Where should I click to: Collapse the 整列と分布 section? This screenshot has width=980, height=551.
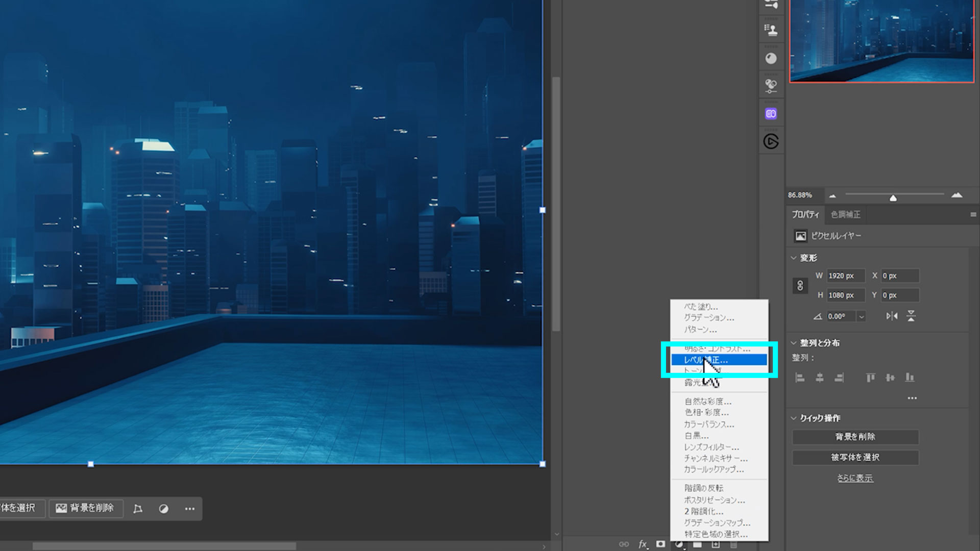794,343
